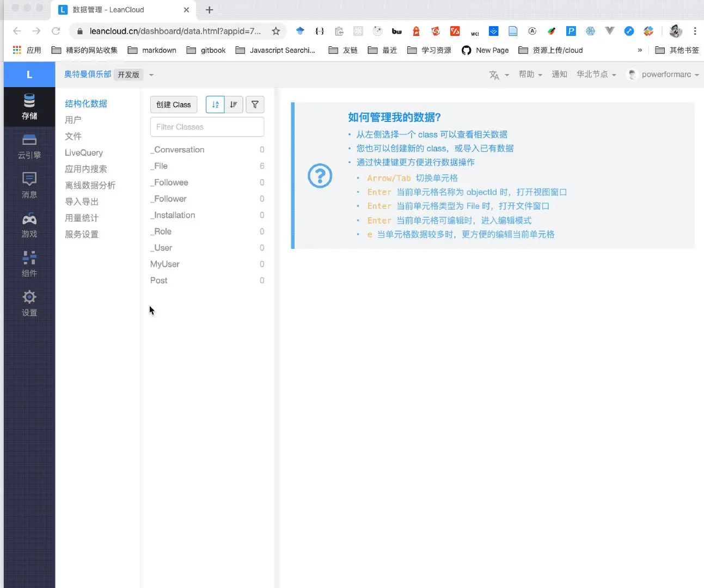Open the markdown bookmark folder
The width and height of the screenshot is (704, 588).
(x=152, y=50)
